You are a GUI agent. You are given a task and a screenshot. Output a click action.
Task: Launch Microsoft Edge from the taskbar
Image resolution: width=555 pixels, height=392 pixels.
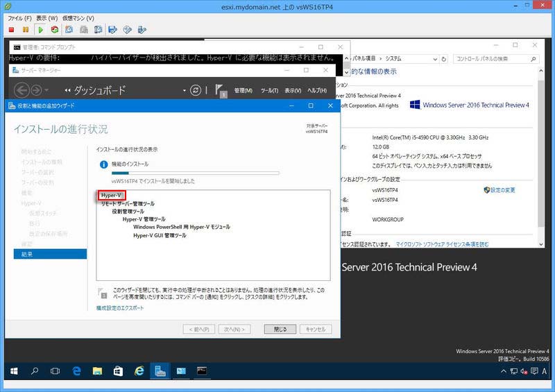pyautogui.click(x=76, y=371)
